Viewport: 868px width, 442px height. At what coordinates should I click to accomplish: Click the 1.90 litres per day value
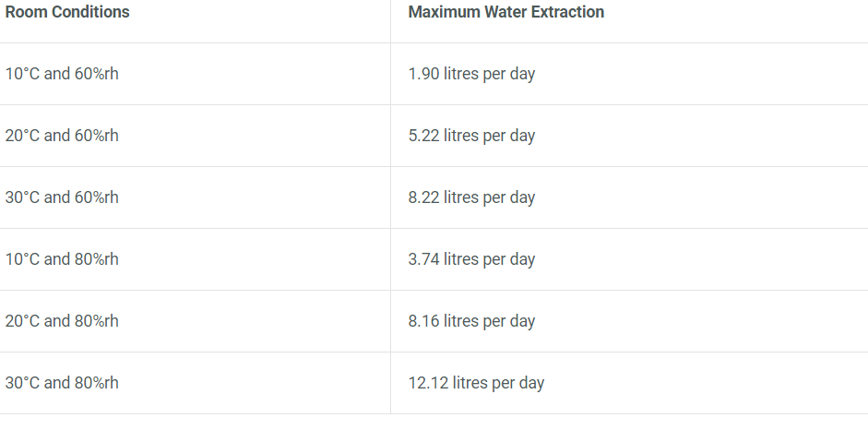471,74
